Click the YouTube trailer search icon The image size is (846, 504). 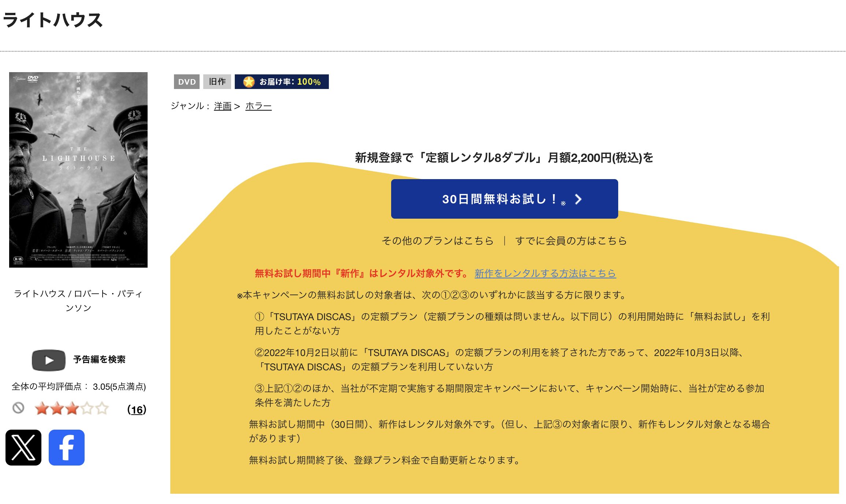(x=48, y=360)
